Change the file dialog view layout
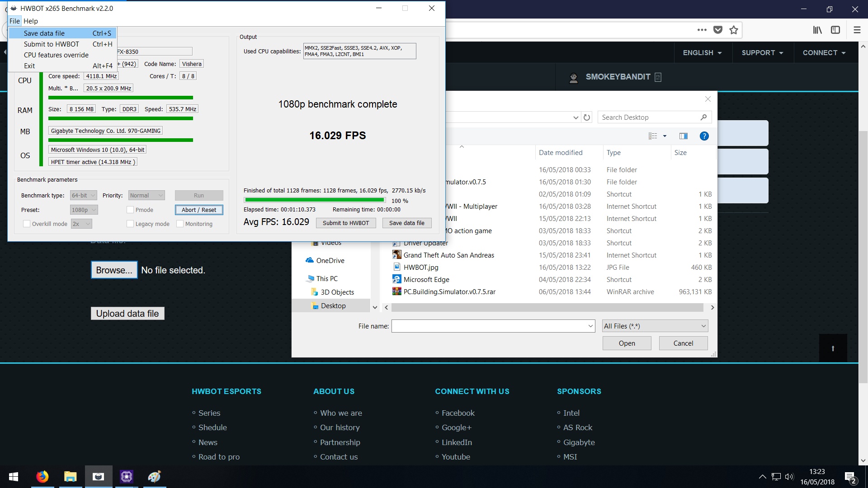The image size is (868, 488). pos(653,136)
